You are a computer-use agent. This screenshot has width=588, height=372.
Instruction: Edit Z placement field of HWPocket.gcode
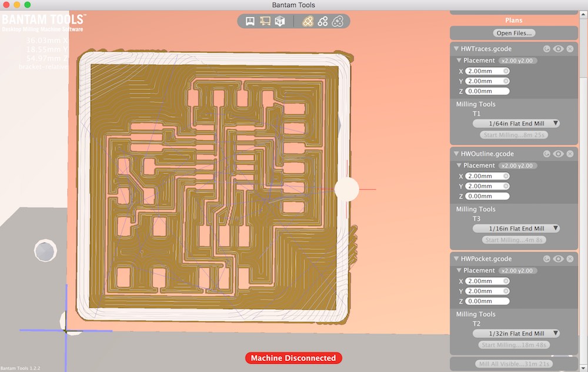487,301
